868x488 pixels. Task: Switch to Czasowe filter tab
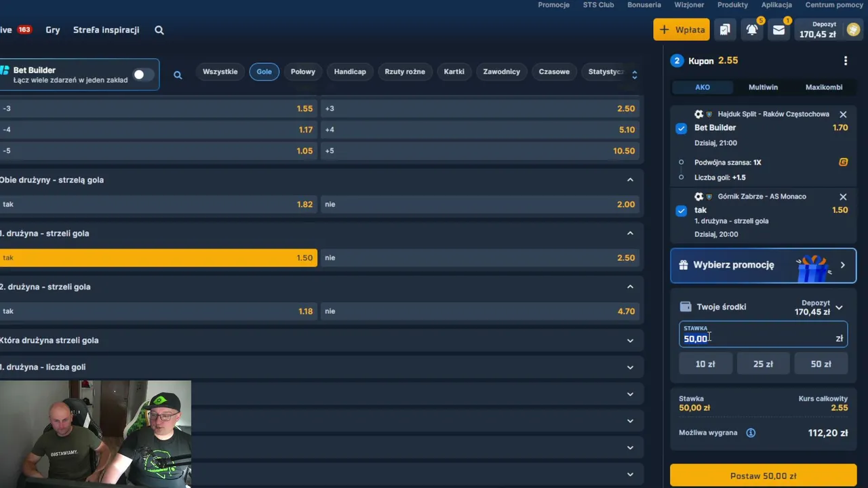point(554,72)
